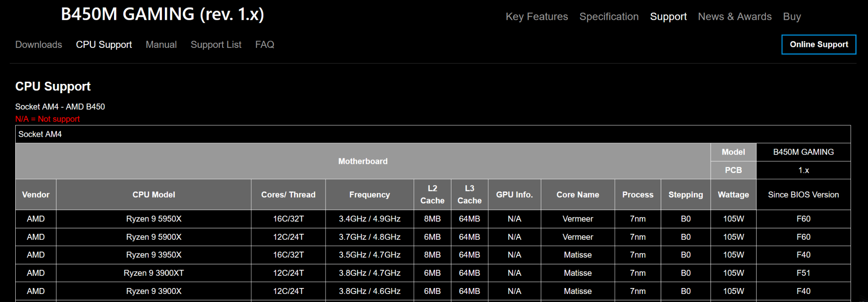The width and height of the screenshot is (868, 302).
Task: Click the 3.5GHz / 4.7GHz frequency cell
Action: click(x=370, y=255)
